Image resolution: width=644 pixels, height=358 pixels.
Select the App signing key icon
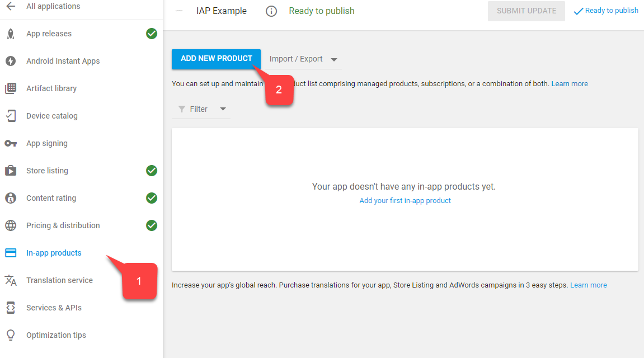10,143
